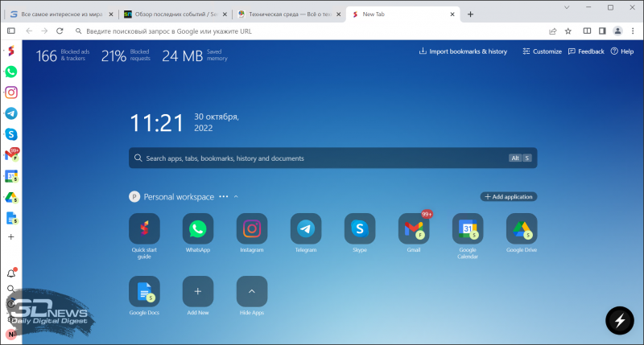
Task: Close the 'Техническая среда' tab
Action: click(x=338, y=14)
